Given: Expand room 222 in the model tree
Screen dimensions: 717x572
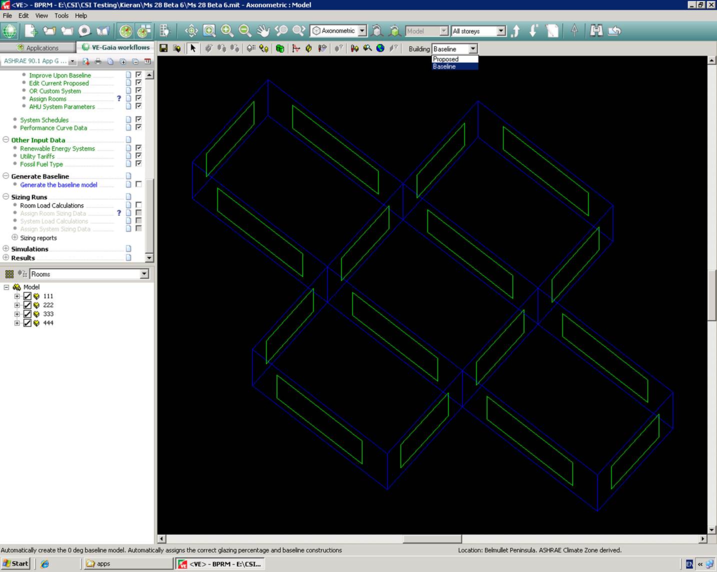Looking at the screenshot, I should (17, 305).
